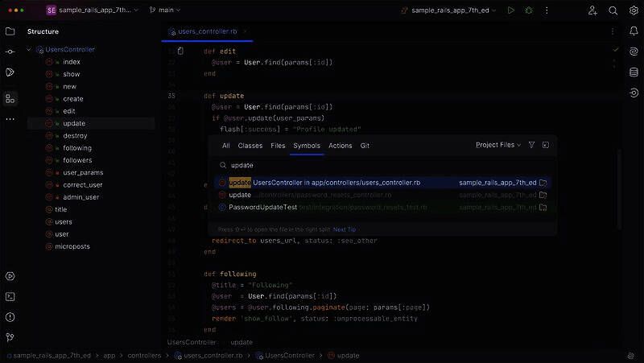This screenshot has width=644, height=363.
Task: Open Notifications bell icon
Action: [x=634, y=31]
